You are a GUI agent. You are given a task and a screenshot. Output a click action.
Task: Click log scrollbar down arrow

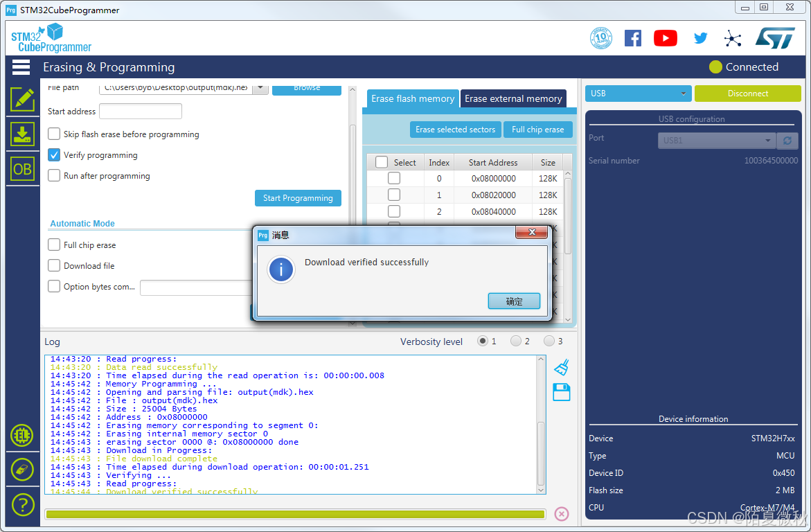pyautogui.click(x=541, y=490)
